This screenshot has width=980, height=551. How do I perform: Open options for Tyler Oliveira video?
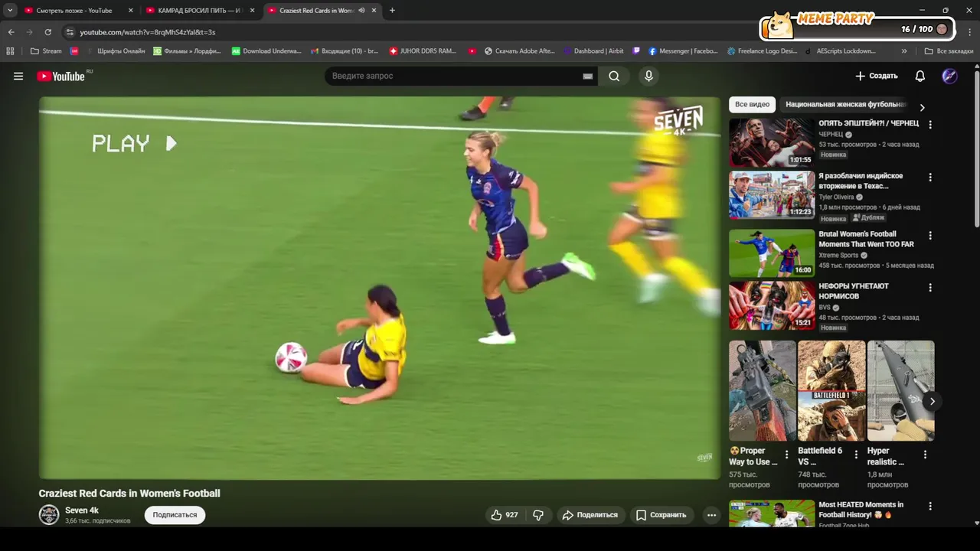930,177
